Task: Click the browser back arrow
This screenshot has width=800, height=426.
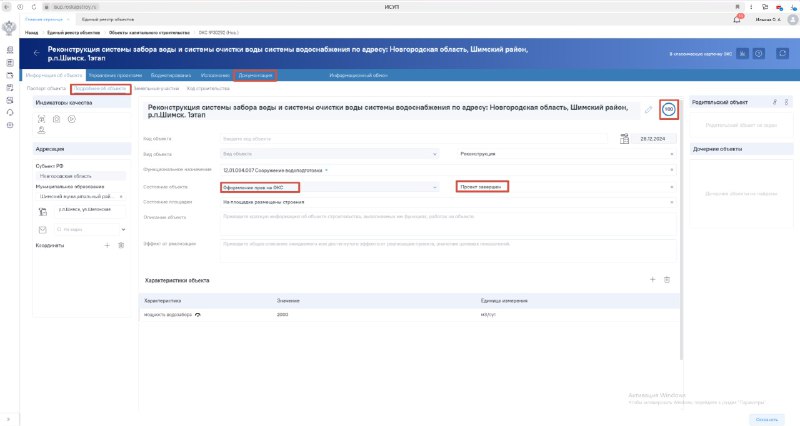Action: coord(7,7)
